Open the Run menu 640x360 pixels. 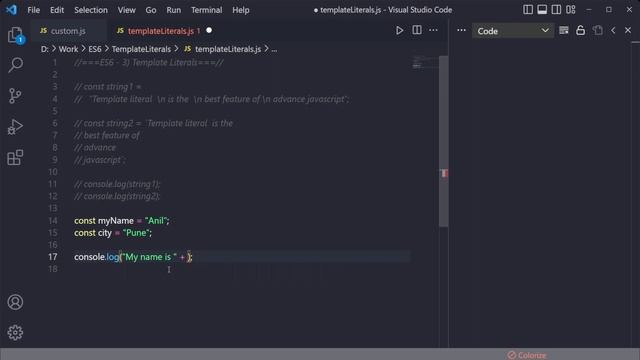tap(173, 10)
